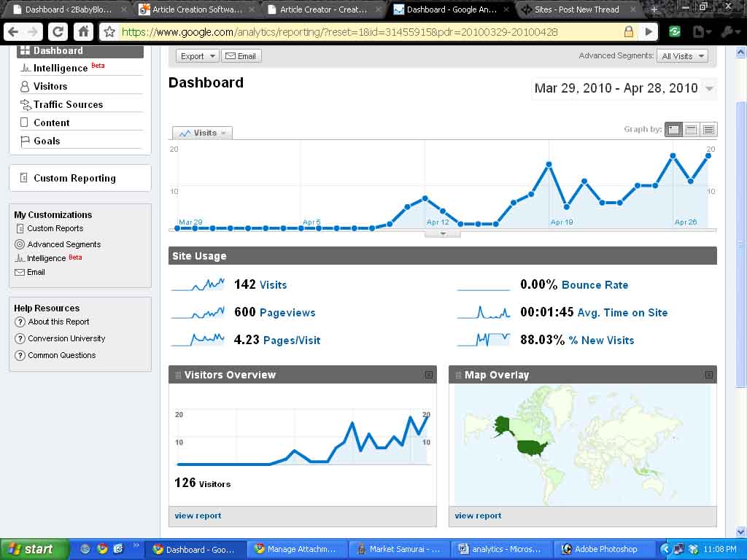Switch to Market Samurai in taskbar
This screenshot has height=560, width=747.
pyautogui.click(x=400, y=549)
